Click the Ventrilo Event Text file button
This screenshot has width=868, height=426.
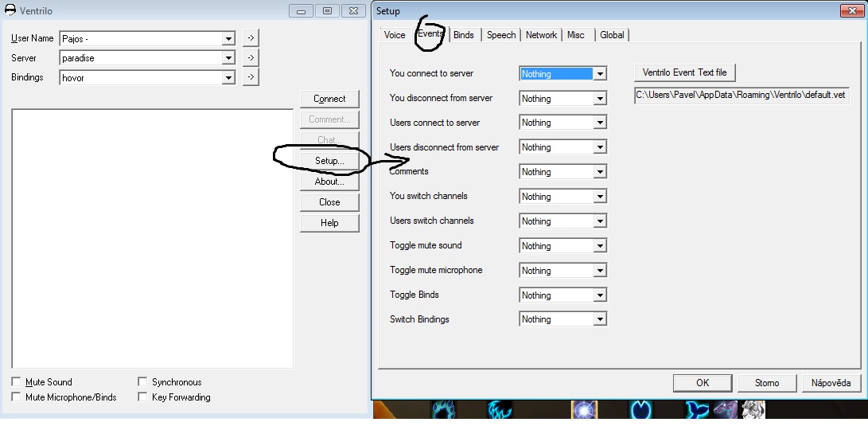[685, 72]
